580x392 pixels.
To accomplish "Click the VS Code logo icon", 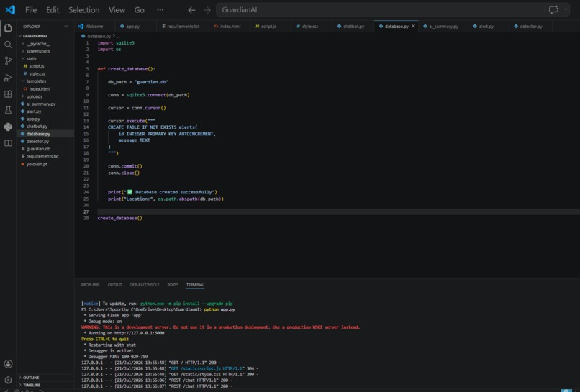I will coord(10,9).
